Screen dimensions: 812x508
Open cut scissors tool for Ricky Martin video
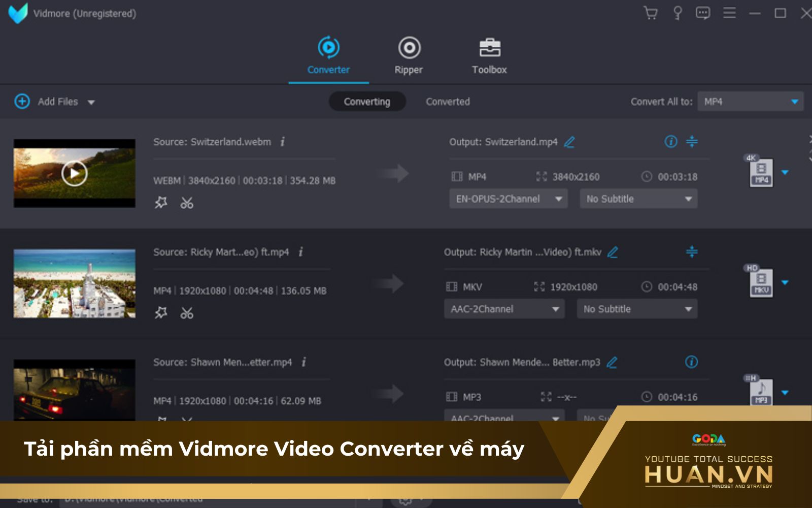click(187, 312)
